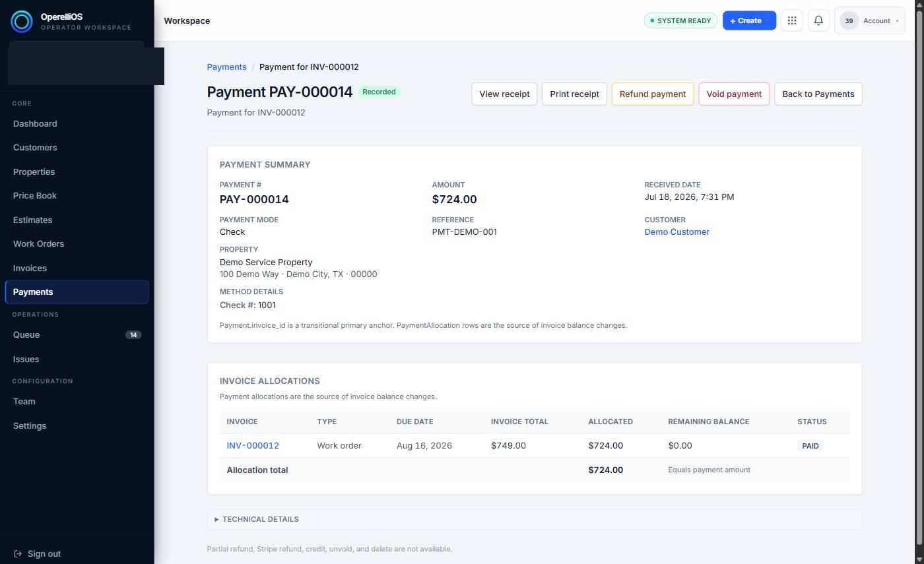Open Team configuration page
This screenshot has height=564, width=924.
click(x=77, y=402)
